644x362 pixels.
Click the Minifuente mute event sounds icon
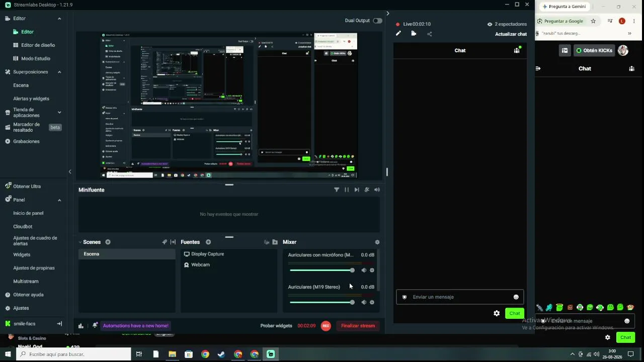[367, 190]
